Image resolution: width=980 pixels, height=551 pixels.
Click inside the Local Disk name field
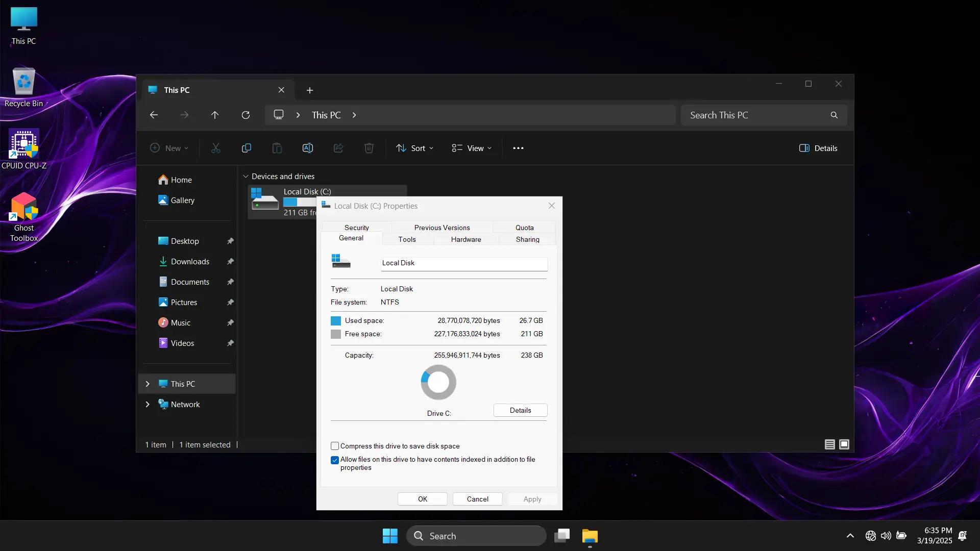(462, 263)
